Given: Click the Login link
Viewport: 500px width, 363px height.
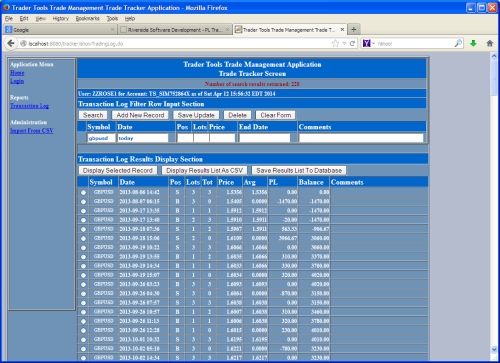Looking at the screenshot, I should click(17, 81).
